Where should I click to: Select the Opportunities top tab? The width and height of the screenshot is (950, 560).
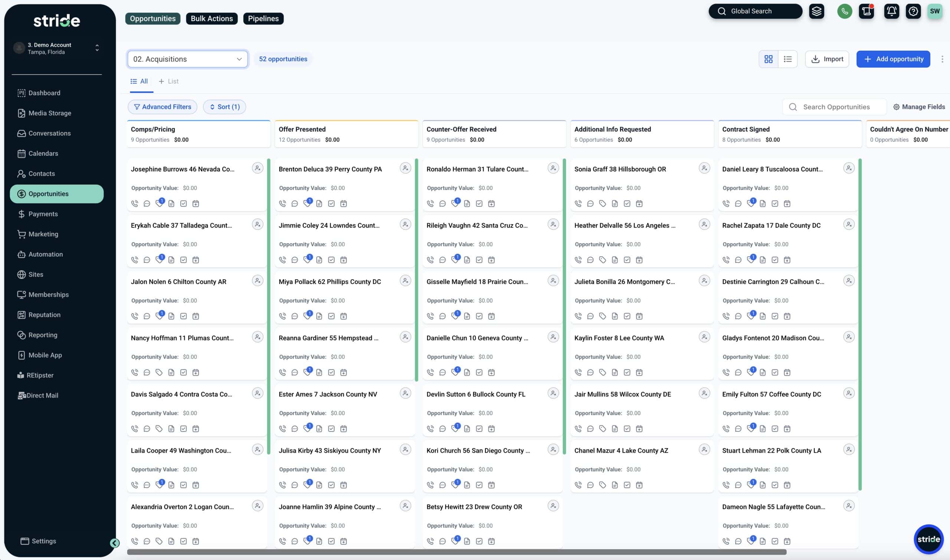pyautogui.click(x=153, y=19)
